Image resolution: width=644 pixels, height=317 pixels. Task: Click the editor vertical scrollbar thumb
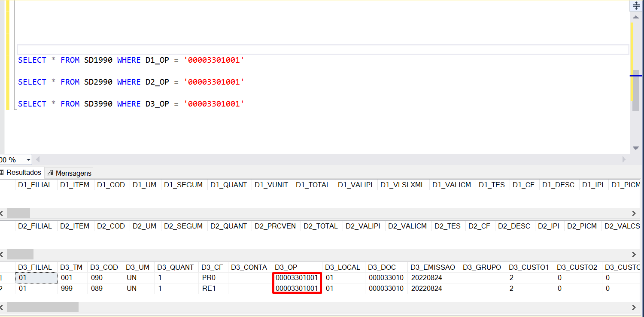[636, 91]
